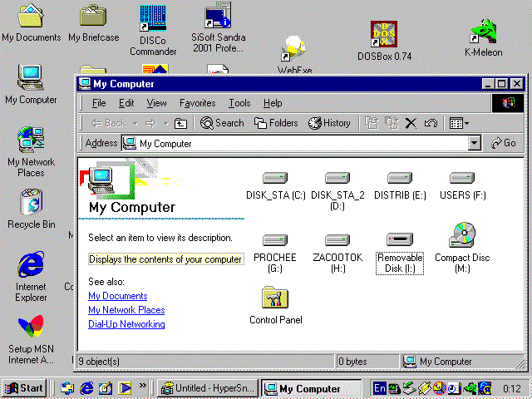The height and width of the screenshot is (399, 532).
Task: Follow the My Network Places link
Action: pos(126,310)
